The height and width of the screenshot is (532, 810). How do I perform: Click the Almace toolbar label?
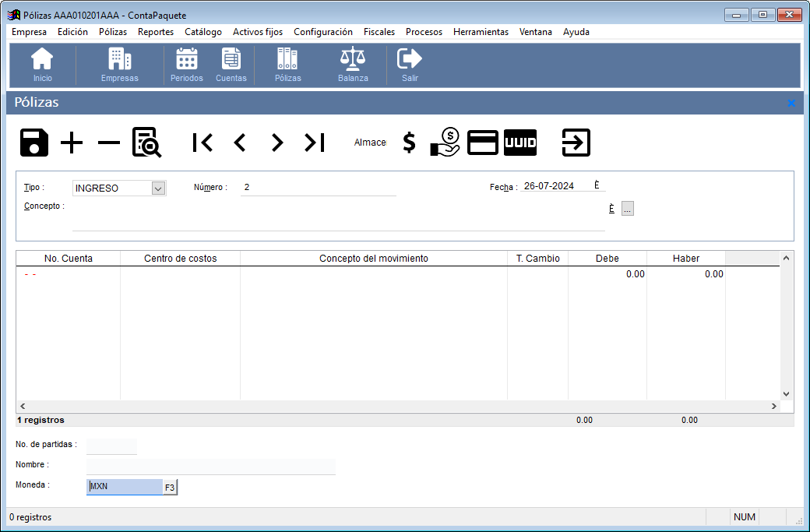370,143
